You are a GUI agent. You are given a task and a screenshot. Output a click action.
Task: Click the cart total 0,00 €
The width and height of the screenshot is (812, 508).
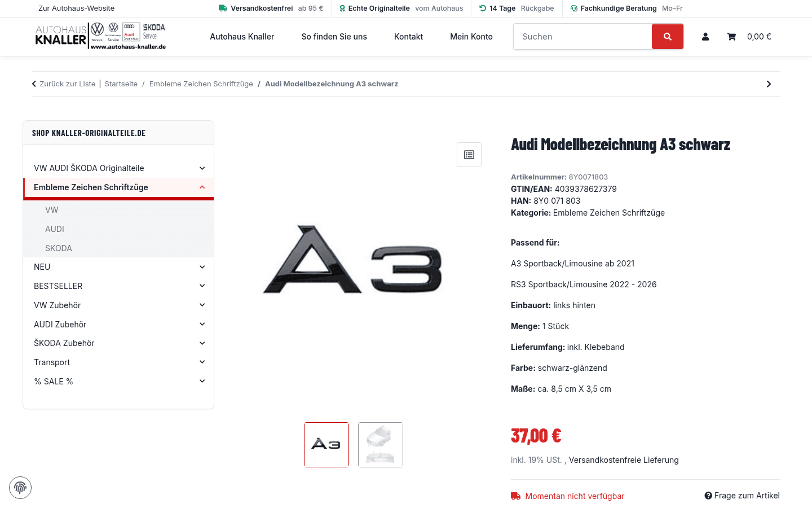[759, 37]
